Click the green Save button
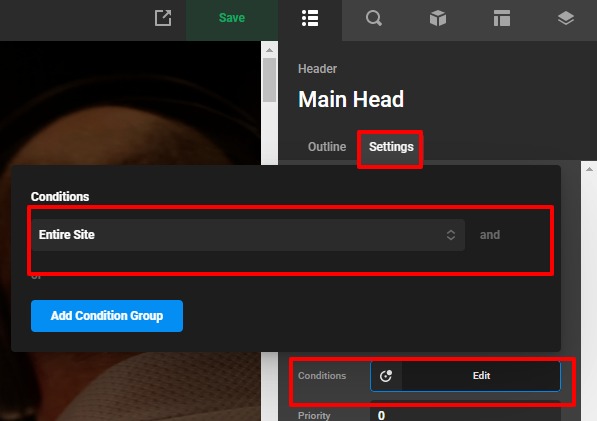The image size is (597, 421). point(232,18)
